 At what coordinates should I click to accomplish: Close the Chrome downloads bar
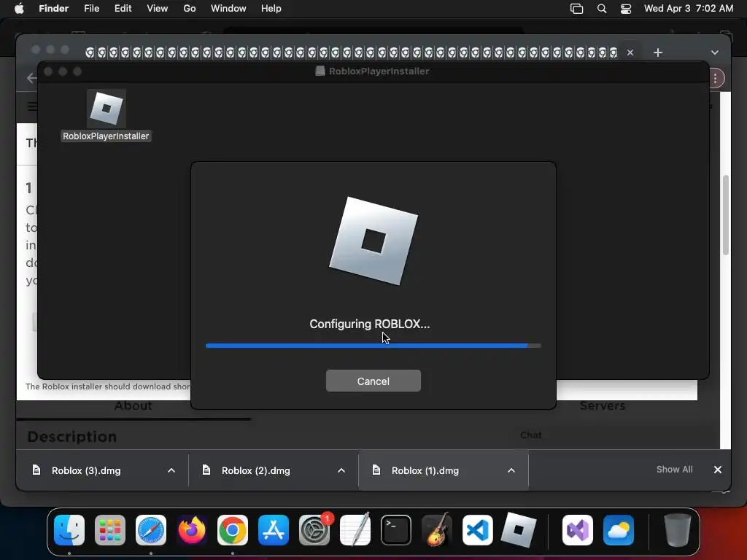pyautogui.click(x=718, y=470)
